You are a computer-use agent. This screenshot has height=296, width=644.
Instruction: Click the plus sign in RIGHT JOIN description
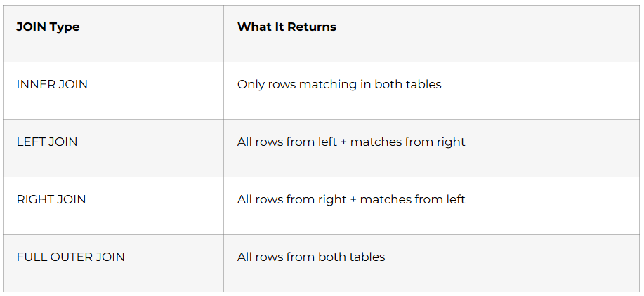[x=353, y=200]
